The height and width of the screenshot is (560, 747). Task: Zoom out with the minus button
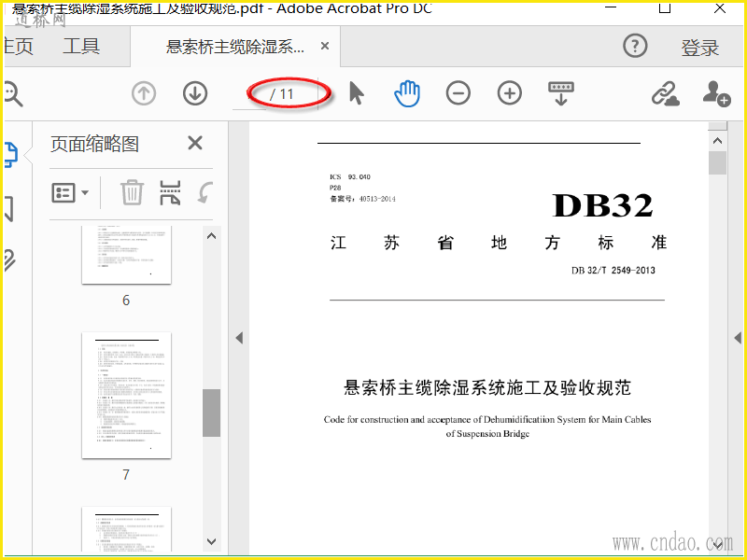tap(458, 92)
